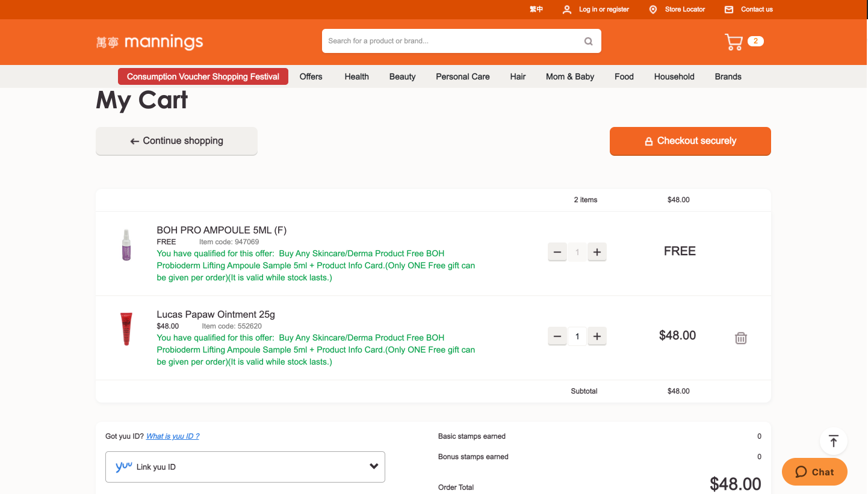Click the search magnifier icon
The height and width of the screenshot is (494, 868).
pyautogui.click(x=589, y=42)
